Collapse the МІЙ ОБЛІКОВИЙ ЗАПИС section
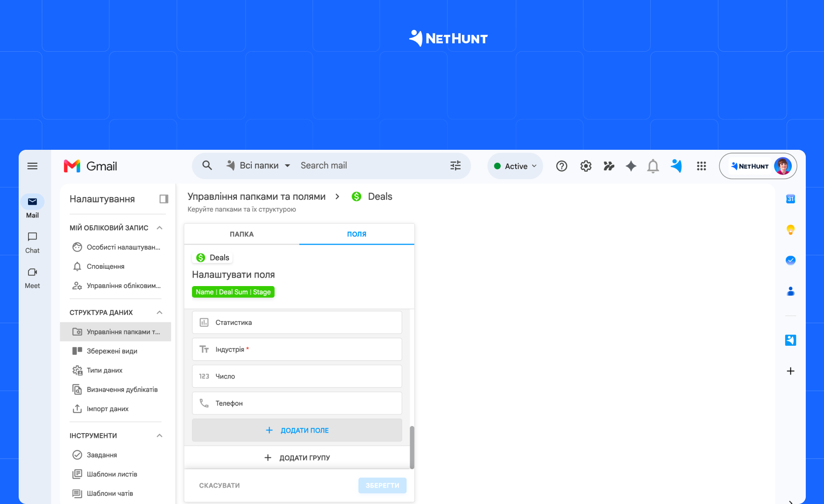The height and width of the screenshot is (504, 824). tap(159, 228)
